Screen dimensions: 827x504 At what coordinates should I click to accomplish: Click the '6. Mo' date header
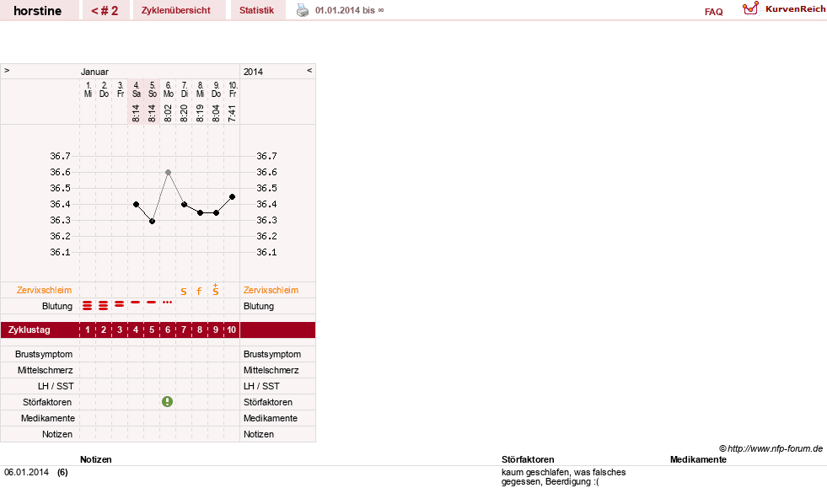[x=169, y=89]
